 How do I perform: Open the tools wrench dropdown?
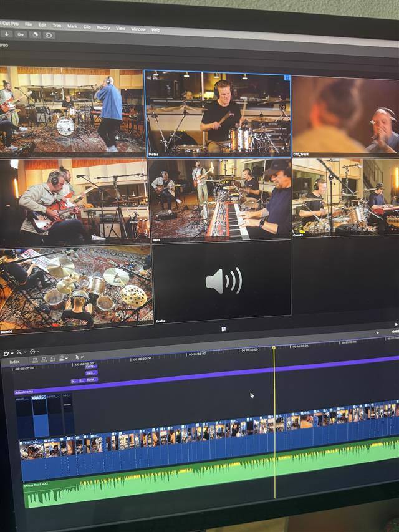[x=21, y=352]
